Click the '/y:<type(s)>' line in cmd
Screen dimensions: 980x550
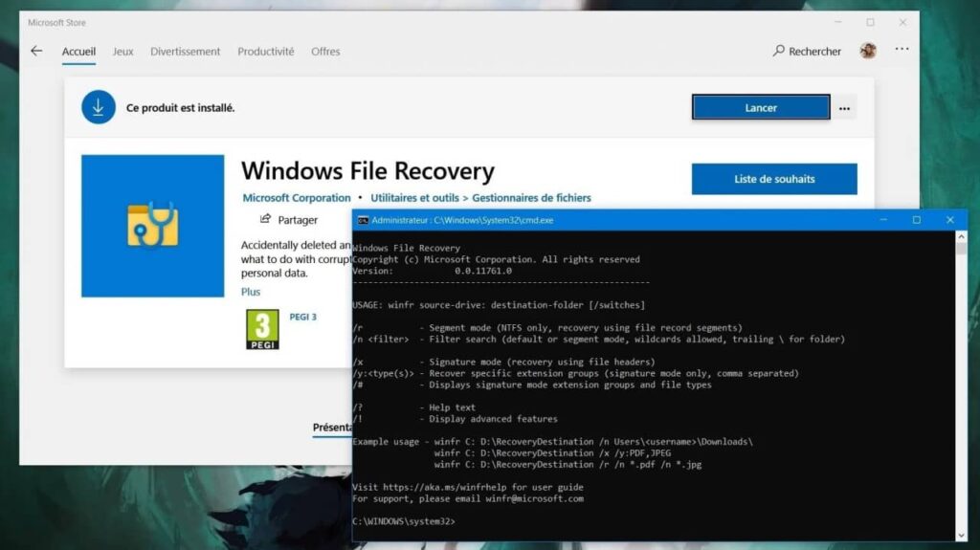point(575,373)
